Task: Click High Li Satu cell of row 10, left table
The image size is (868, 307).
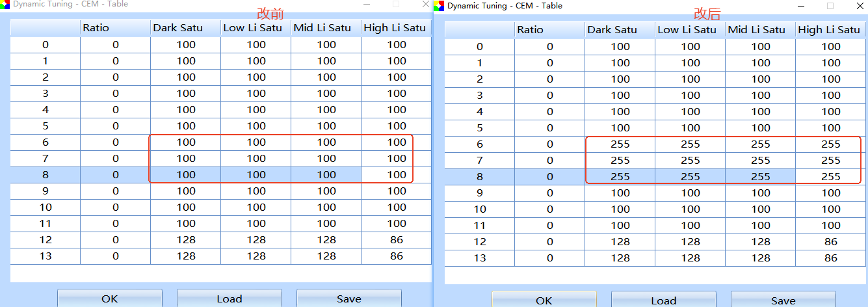Action: (396, 207)
